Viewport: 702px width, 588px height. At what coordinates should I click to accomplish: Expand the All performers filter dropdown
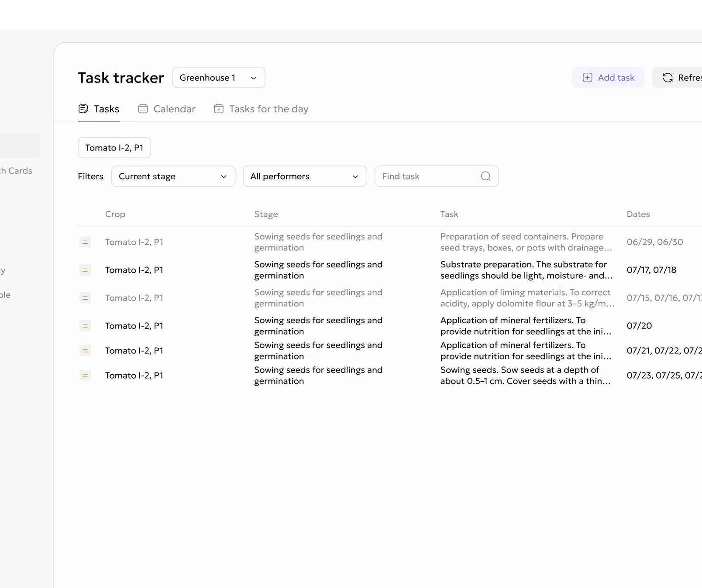pyautogui.click(x=305, y=176)
